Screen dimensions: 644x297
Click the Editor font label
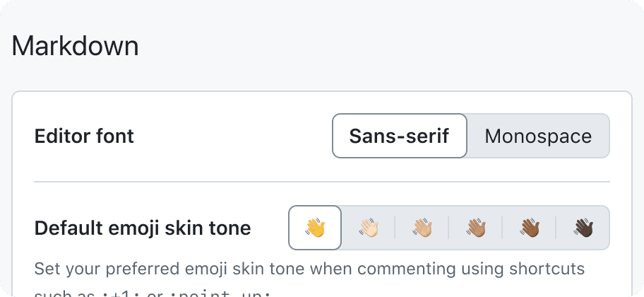(x=84, y=136)
